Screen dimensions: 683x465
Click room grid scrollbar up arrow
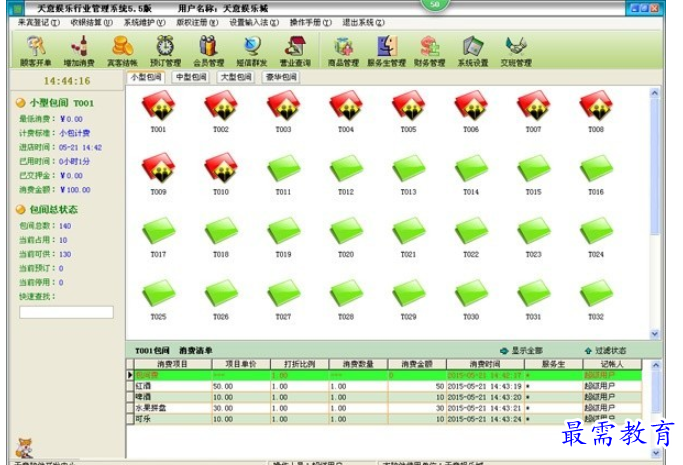[x=655, y=93]
